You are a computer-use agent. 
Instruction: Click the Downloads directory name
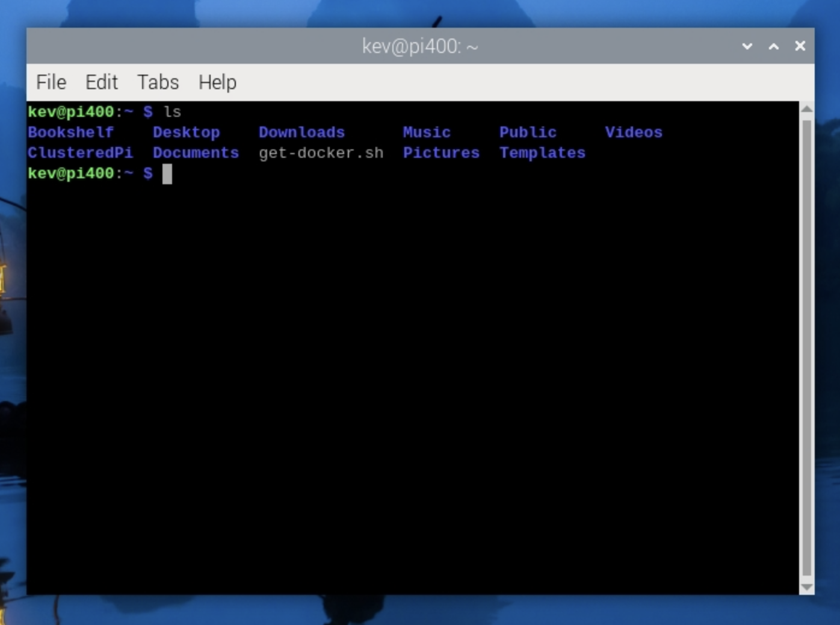click(301, 132)
